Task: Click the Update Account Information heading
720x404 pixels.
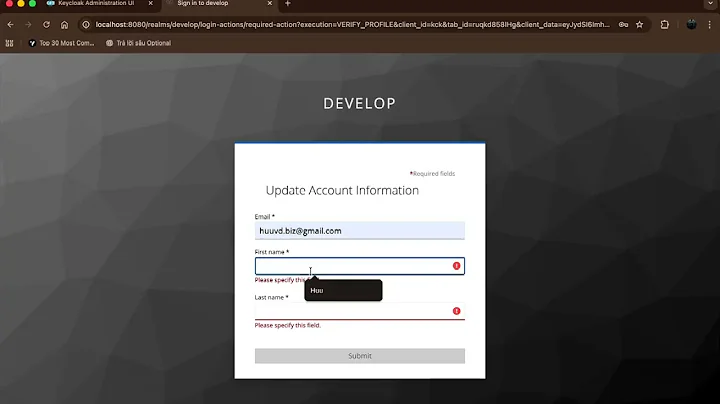Action: (x=342, y=190)
